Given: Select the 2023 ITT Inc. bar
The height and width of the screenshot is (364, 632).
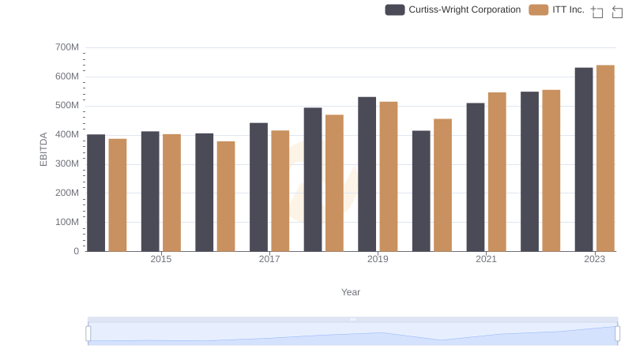Looking at the screenshot, I should tap(605, 158).
